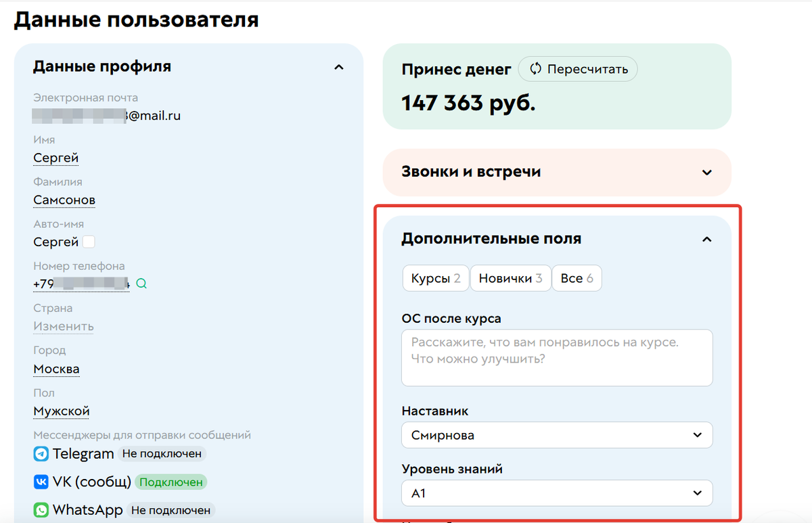Expand the Звонки и встречи section

706,173
